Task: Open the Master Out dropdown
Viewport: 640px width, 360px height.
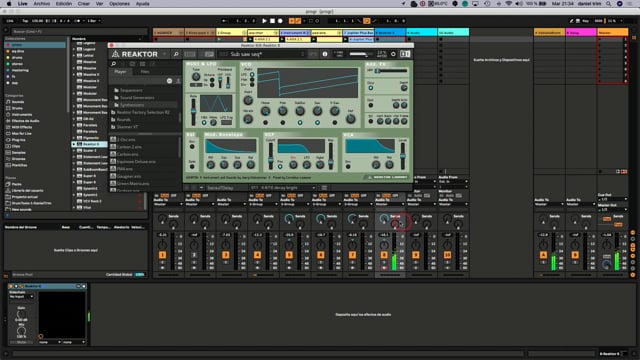Action: (612, 209)
